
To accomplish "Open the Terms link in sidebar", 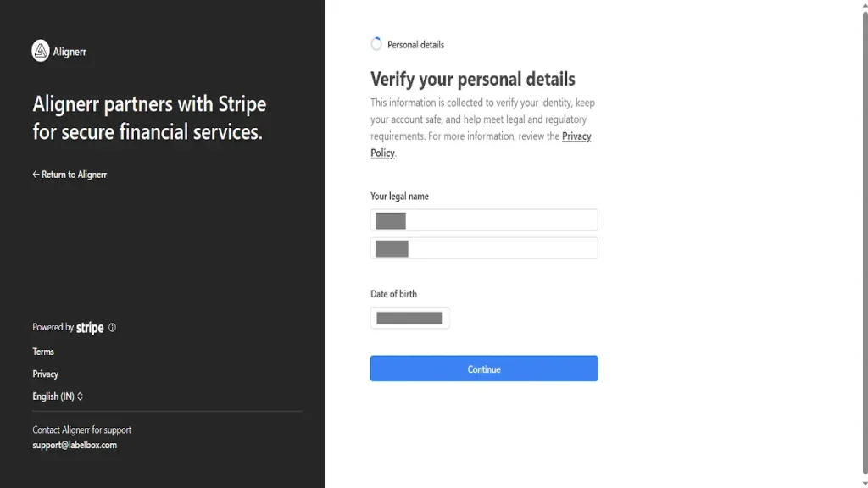I will [43, 352].
